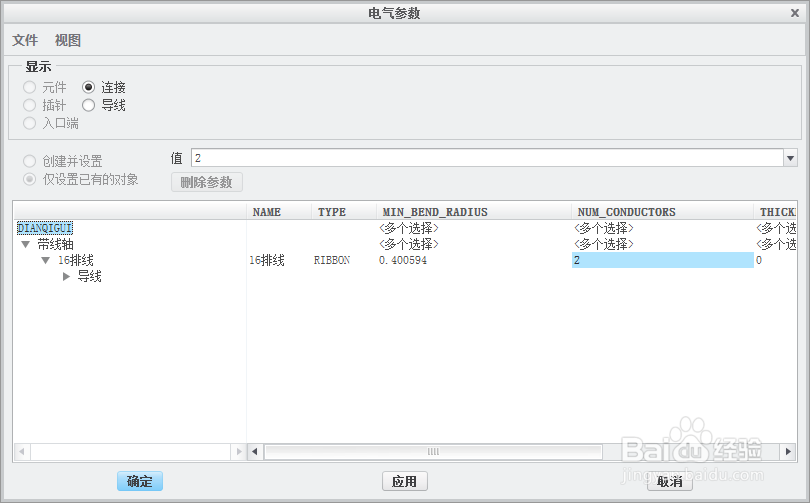
Task: Click into the 值 input field
Action: (x=487, y=158)
